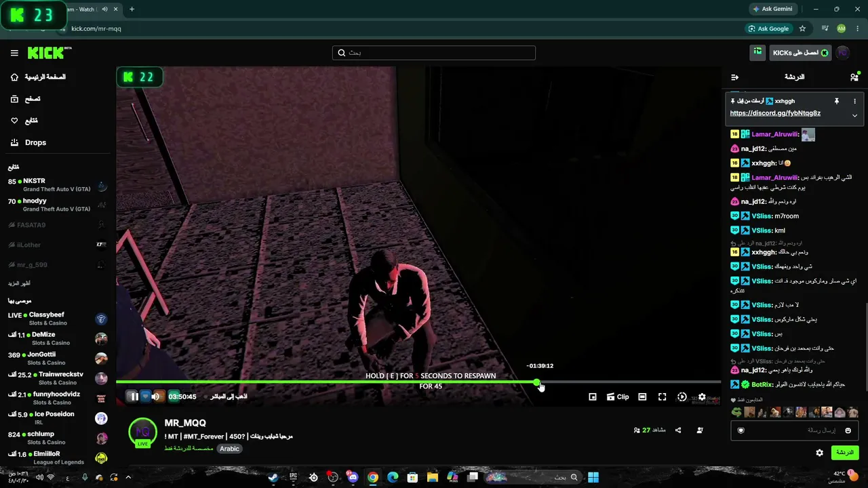
Task: Open the chat settings gear
Action: 819,453
